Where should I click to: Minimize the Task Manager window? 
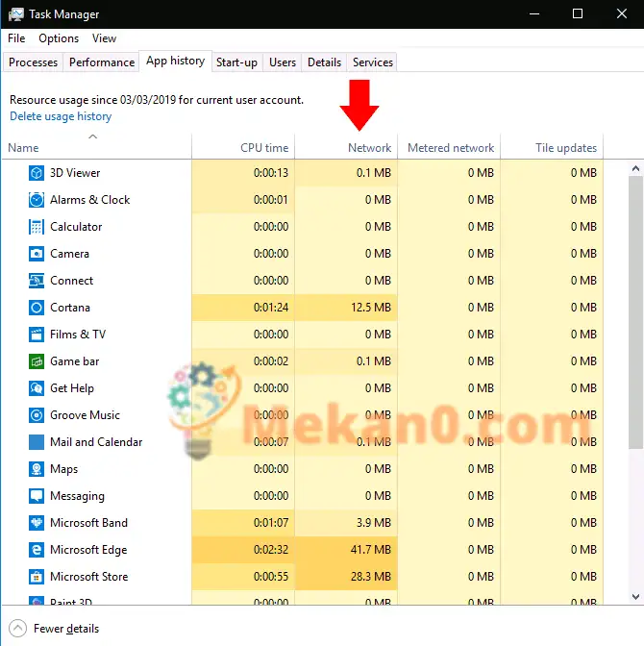tap(534, 14)
